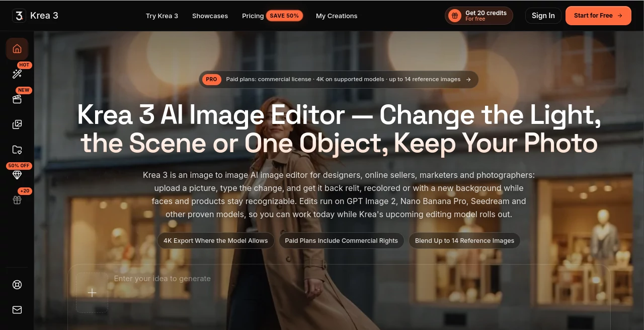Click Paid Plans Include Commercial Rights chip
The width and height of the screenshot is (644, 330).
coord(342,241)
